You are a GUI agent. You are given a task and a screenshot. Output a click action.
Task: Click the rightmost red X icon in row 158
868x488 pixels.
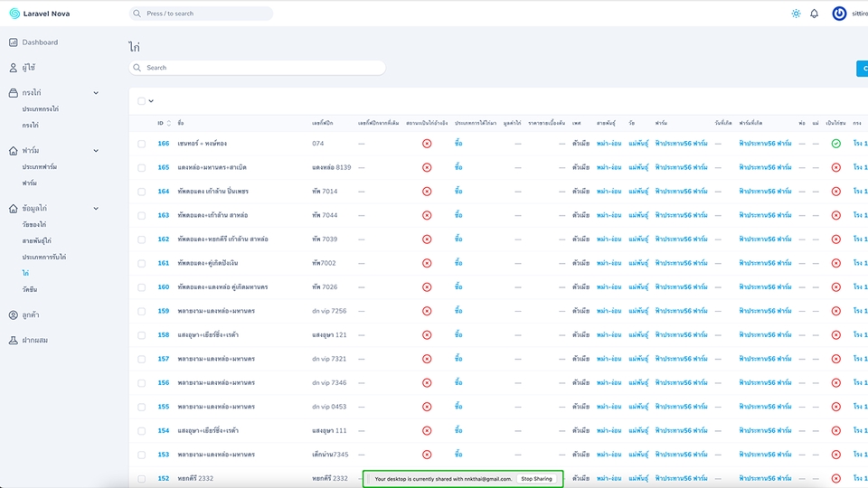click(x=835, y=334)
